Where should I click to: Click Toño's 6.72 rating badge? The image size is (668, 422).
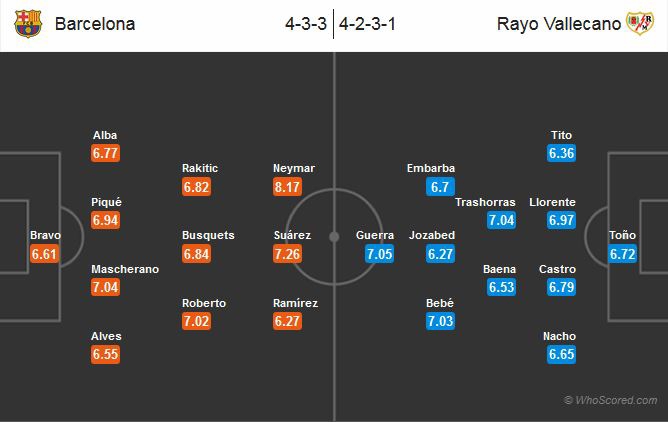(x=622, y=254)
